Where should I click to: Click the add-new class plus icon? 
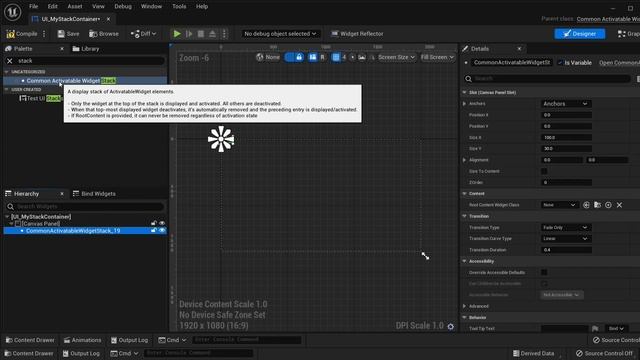(x=586, y=205)
